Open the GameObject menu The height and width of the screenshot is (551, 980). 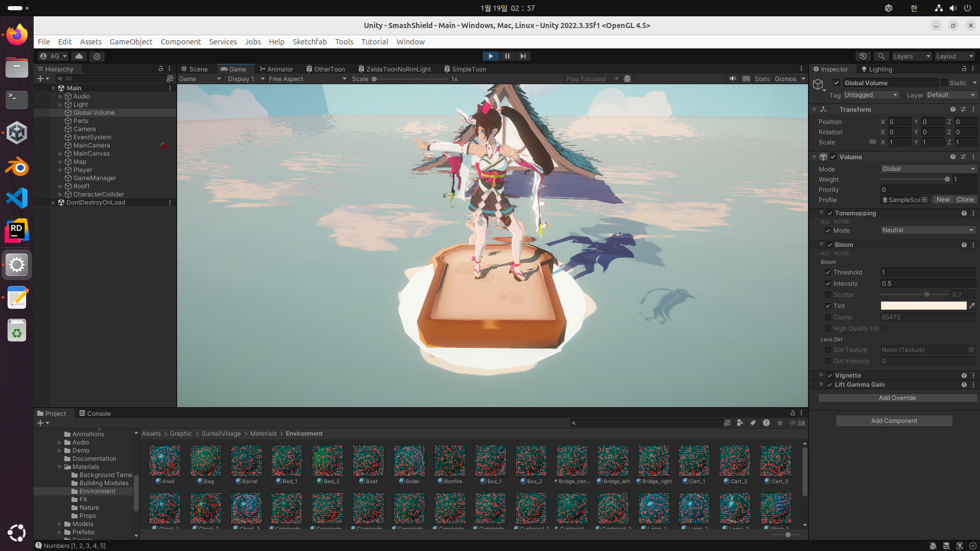131,42
